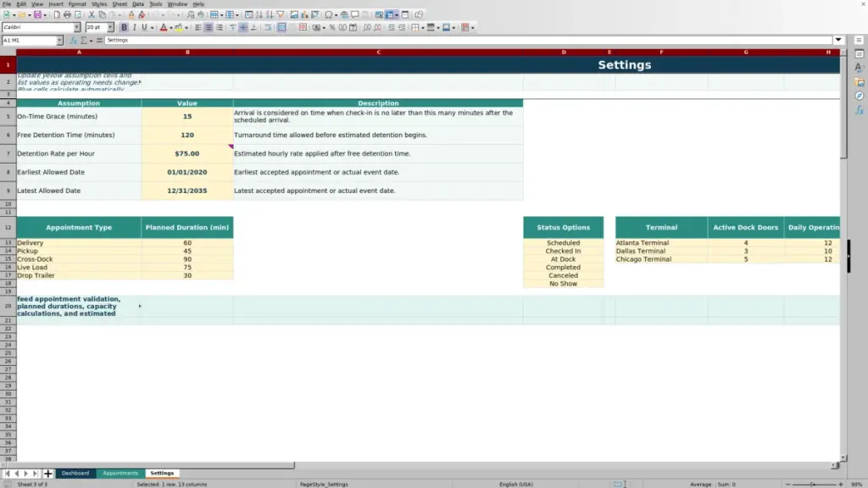Toggle Center Horizontally alignment
The width and height of the screenshot is (868, 488).
pyautogui.click(x=209, y=27)
